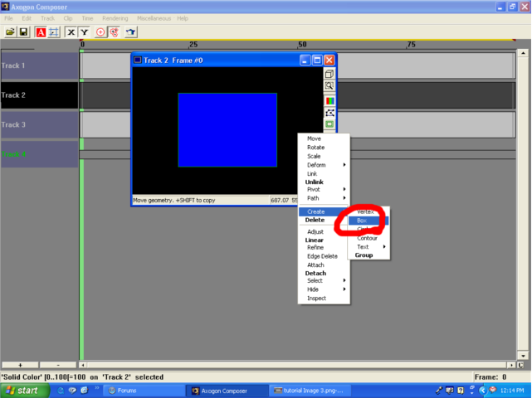Viewport: 532px width, 398px height.
Task: Open the Edit menu
Action: point(27,18)
